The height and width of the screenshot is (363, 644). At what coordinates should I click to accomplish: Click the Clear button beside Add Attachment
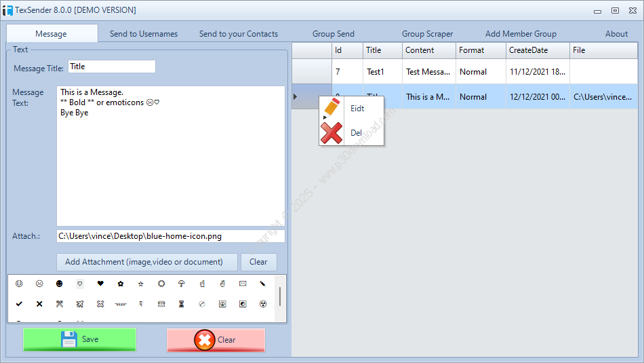[258, 262]
